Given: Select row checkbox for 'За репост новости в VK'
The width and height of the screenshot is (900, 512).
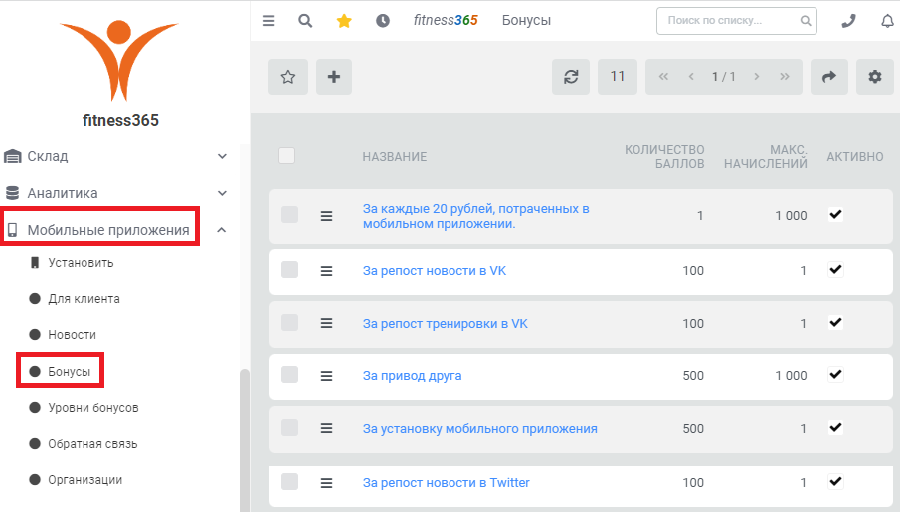Looking at the screenshot, I should (x=289, y=270).
